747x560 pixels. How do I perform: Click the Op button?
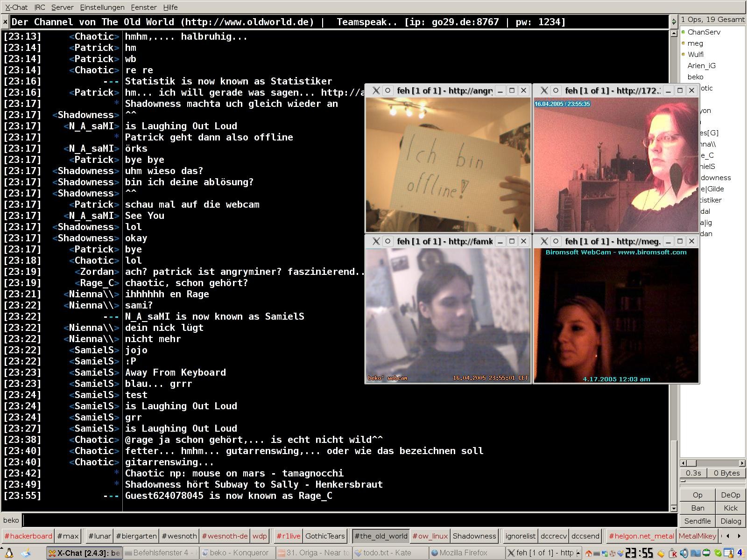click(x=698, y=495)
